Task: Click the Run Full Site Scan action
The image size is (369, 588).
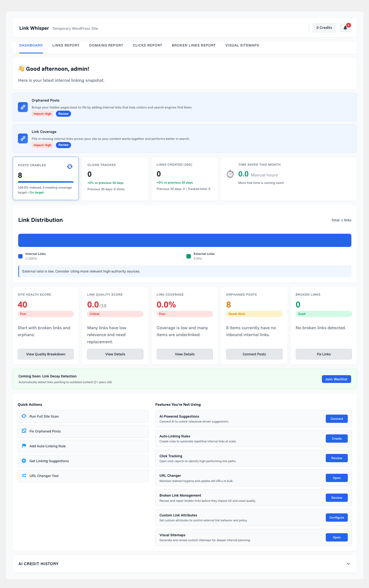Action: click(83, 416)
